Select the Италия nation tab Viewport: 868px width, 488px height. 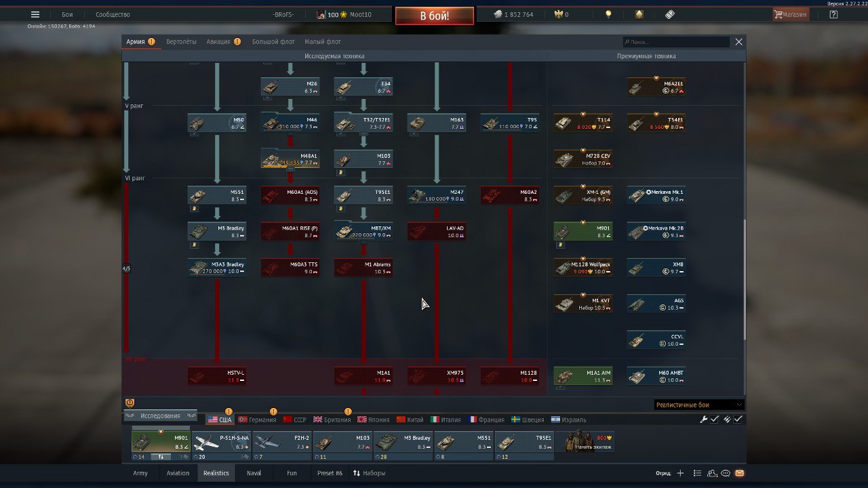[x=446, y=420]
